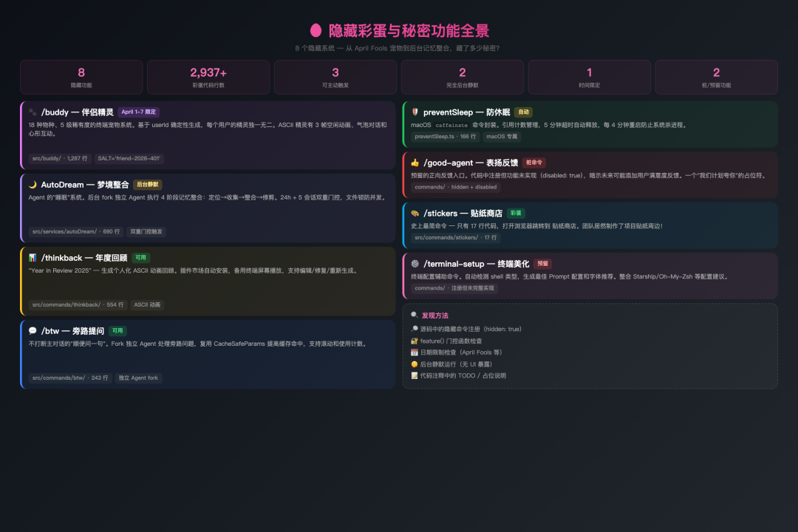Click the '2 完全后台静默' stat card
The height and width of the screenshot is (532, 798).
pyautogui.click(x=462, y=78)
